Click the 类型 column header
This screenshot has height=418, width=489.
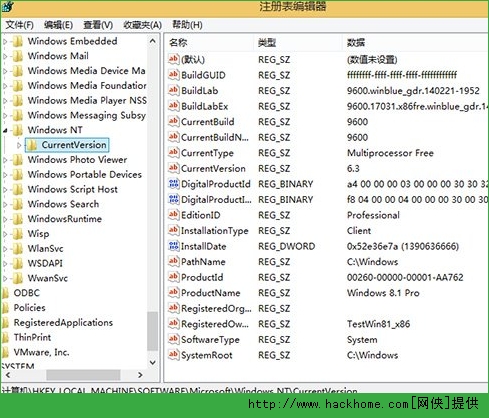pos(298,42)
